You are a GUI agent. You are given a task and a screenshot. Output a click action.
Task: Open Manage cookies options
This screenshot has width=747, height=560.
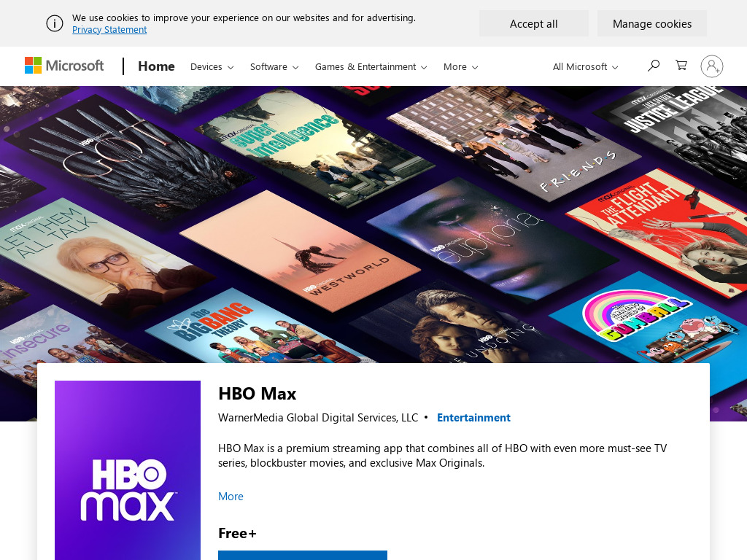pyautogui.click(x=651, y=24)
